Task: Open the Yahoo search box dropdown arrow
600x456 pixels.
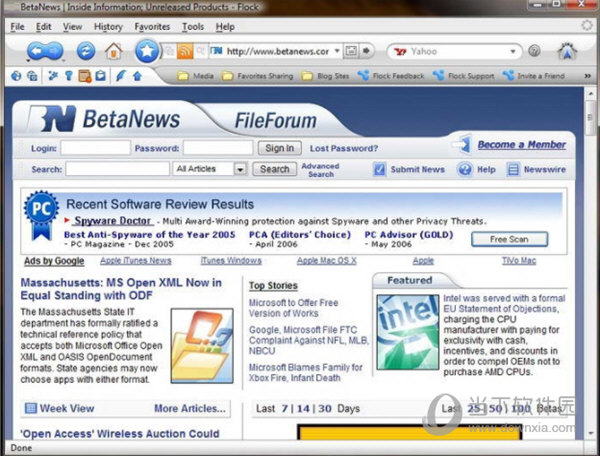Action: click(513, 52)
